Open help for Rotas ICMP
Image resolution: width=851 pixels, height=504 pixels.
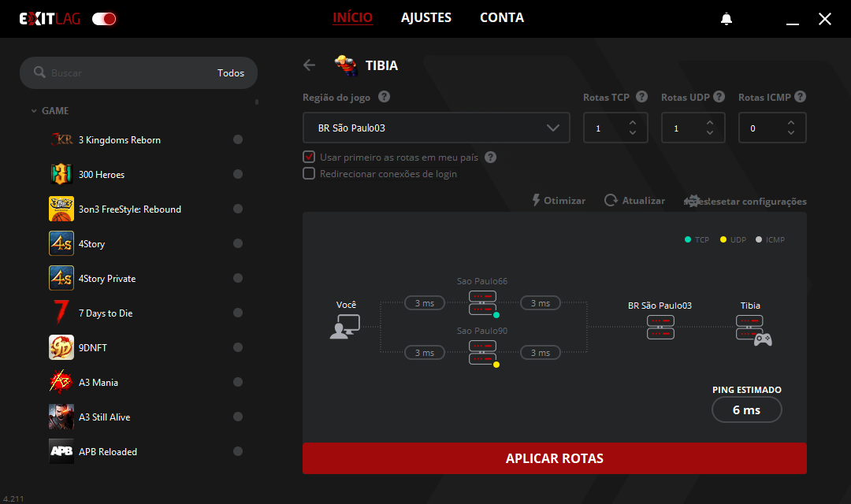pyautogui.click(x=800, y=97)
